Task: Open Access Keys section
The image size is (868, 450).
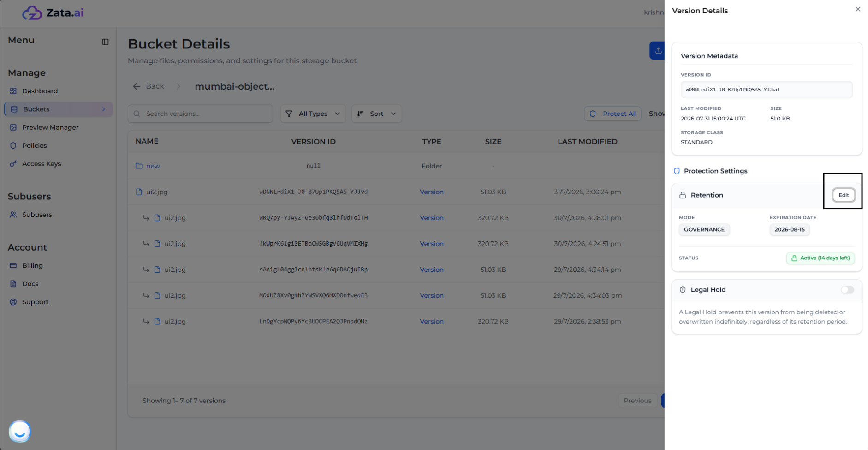Action: pyautogui.click(x=42, y=164)
